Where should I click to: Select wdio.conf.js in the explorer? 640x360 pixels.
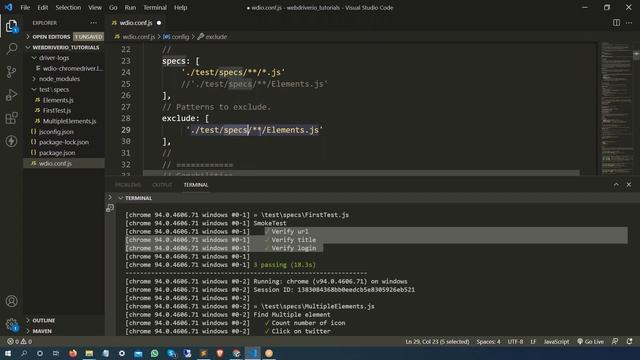[64, 163]
